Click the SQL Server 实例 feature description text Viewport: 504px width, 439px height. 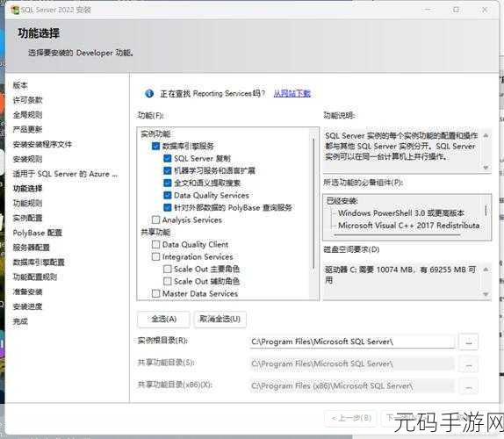[401, 146]
